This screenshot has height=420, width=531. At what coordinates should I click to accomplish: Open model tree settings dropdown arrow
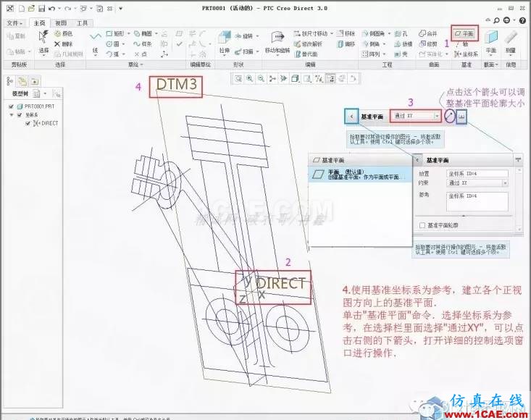(45, 93)
